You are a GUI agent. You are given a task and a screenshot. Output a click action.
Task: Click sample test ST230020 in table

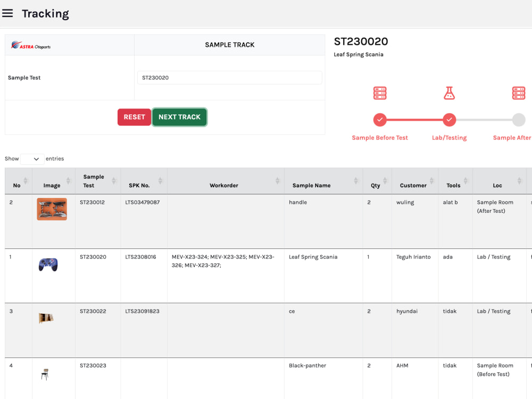93,257
